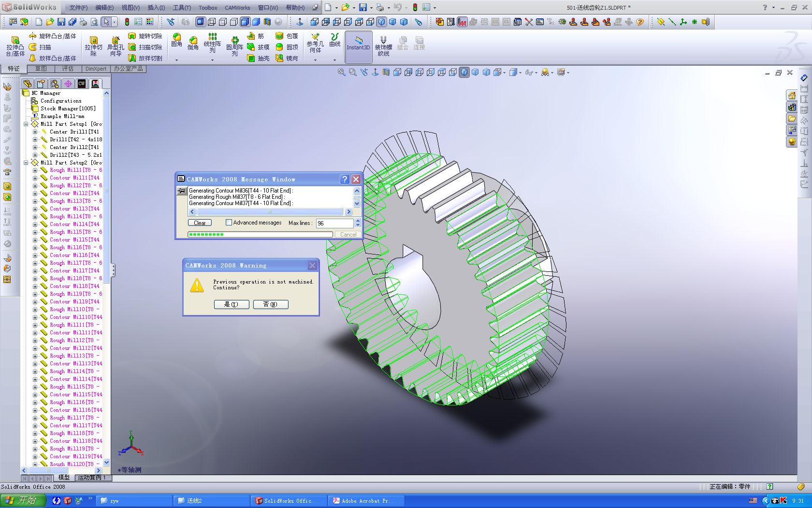This screenshot has height=508, width=812.
Task: Insert 装饰螺纹线 cosmetic thread
Action: (x=383, y=46)
